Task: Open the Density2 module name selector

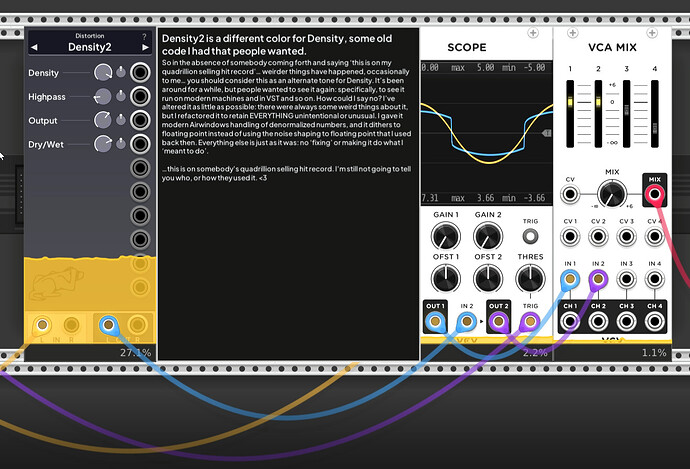Action: [90, 47]
